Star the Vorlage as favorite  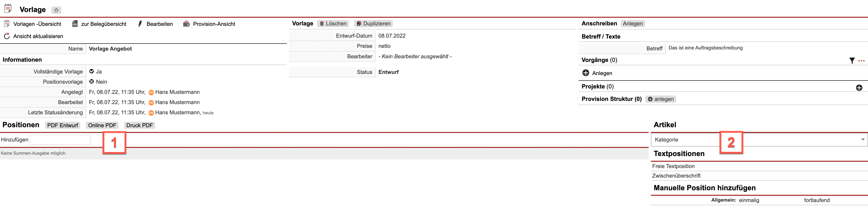[x=56, y=10]
